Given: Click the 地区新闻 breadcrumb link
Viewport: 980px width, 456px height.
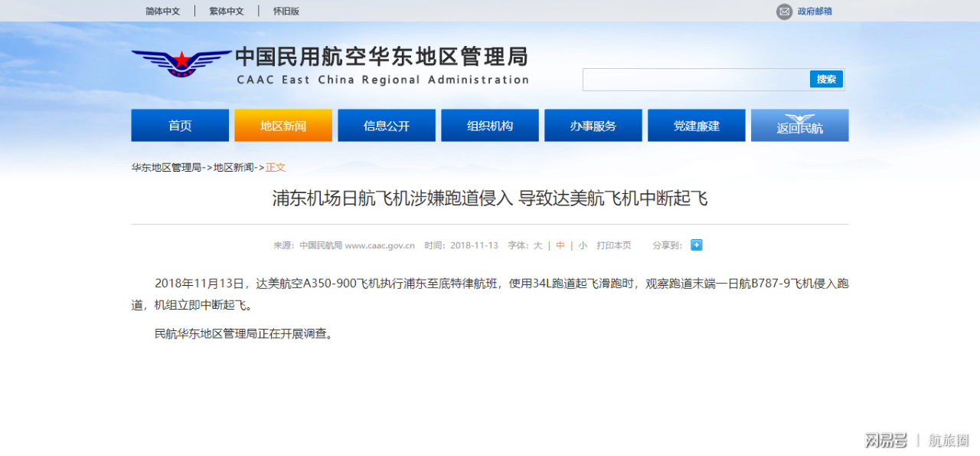Looking at the screenshot, I should click(234, 167).
